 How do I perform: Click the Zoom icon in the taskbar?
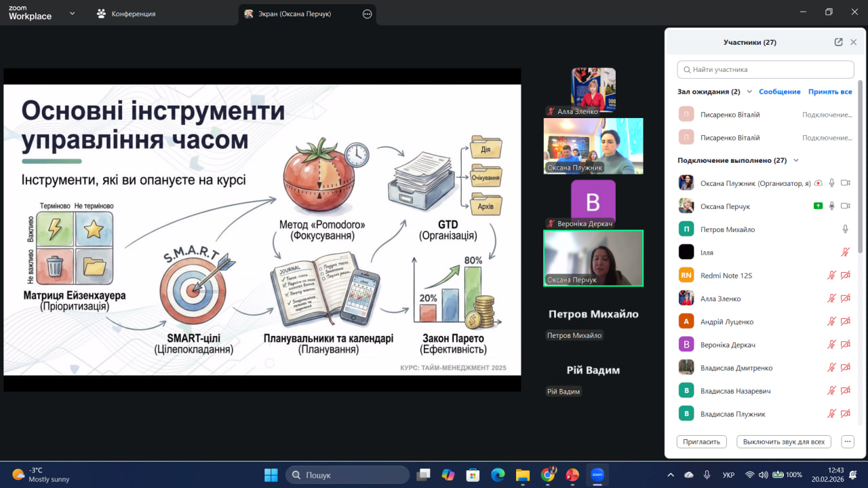[x=597, y=474]
